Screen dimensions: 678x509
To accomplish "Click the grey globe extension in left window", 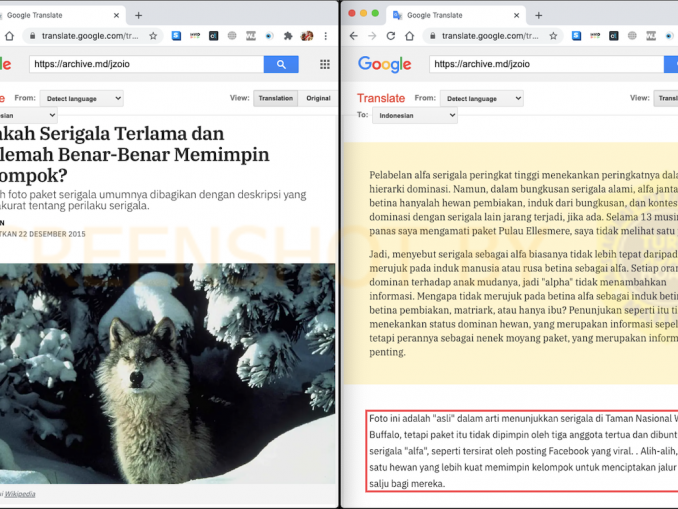I will 232,36.
